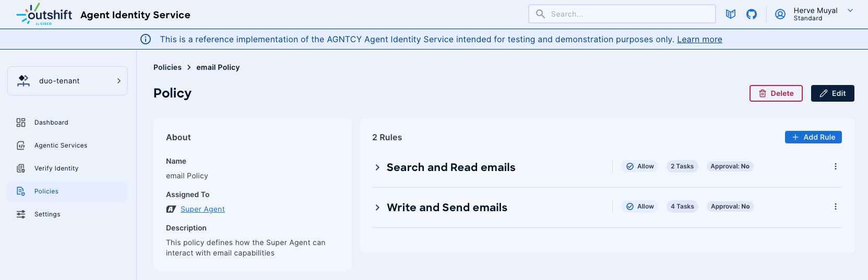
Task: Click the info icon in banner
Action: pos(146,39)
